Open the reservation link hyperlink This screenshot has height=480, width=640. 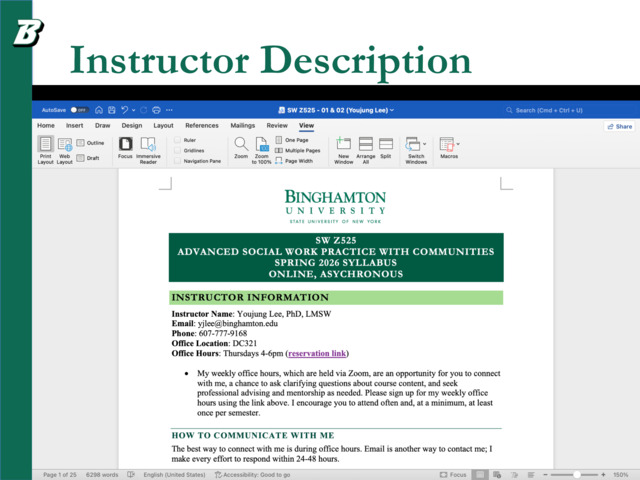coord(317,353)
